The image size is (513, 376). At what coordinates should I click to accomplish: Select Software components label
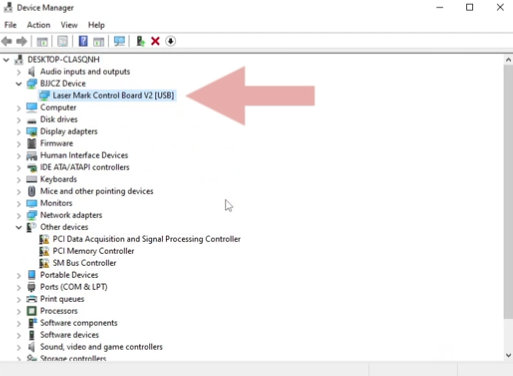click(79, 323)
